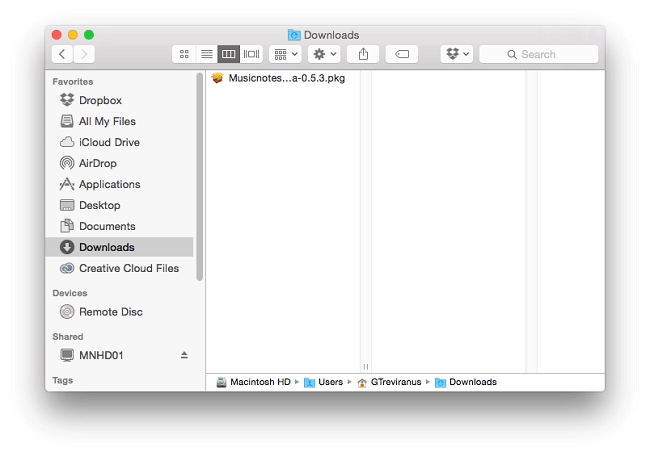Click the Macintosh HD drive icon in path bar
The height and width of the screenshot is (456, 650).
coord(221,382)
